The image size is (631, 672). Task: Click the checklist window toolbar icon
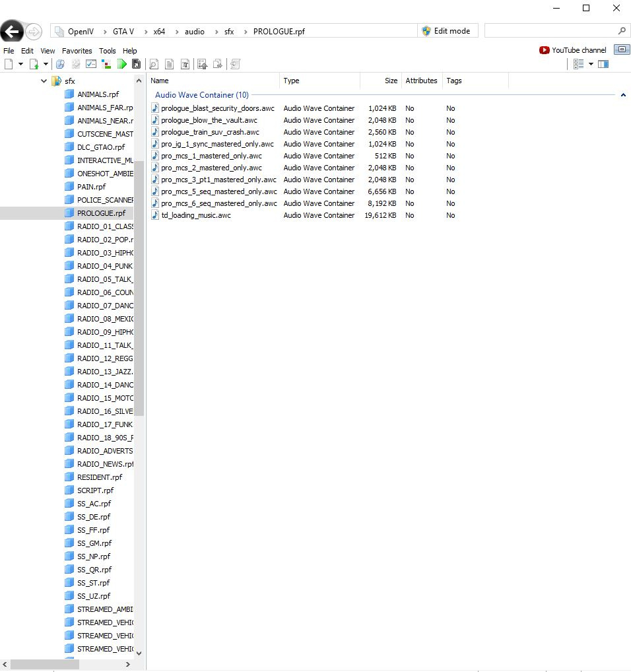click(x=91, y=64)
